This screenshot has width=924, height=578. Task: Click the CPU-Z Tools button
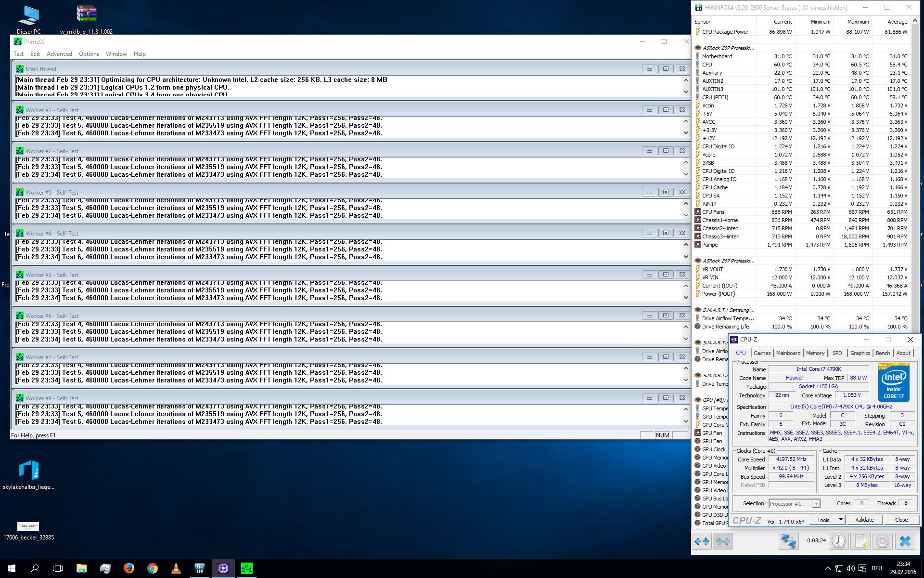[x=823, y=520]
